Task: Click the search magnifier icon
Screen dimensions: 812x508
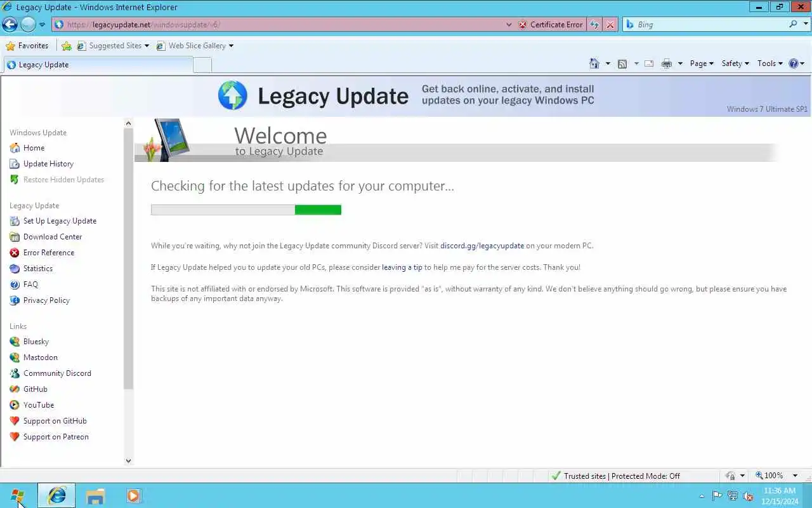Action: 793,24
